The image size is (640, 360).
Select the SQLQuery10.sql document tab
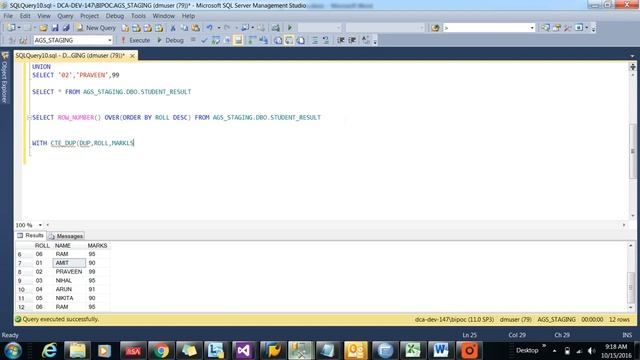coord(70,56)
